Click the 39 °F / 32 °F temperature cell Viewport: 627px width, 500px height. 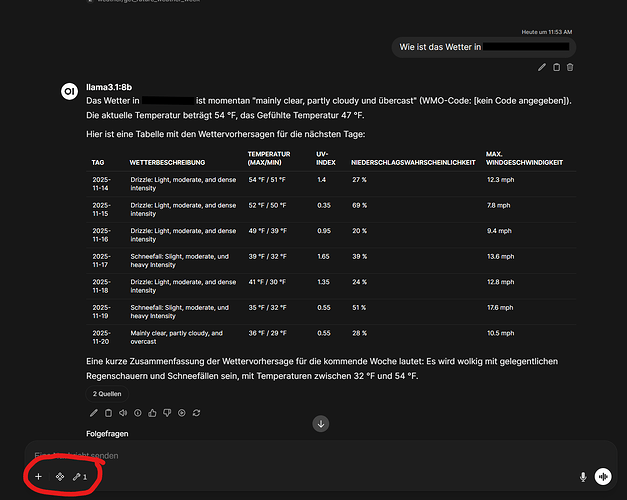(x=268, y=256)
